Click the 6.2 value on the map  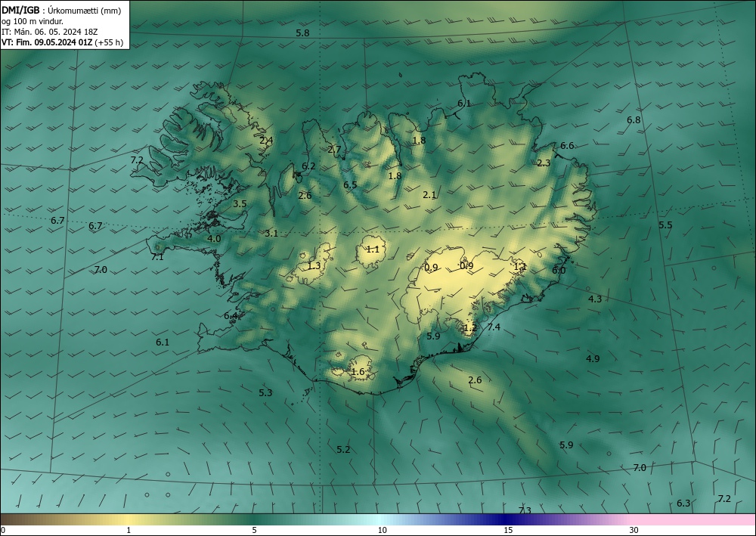pos(308,166)
